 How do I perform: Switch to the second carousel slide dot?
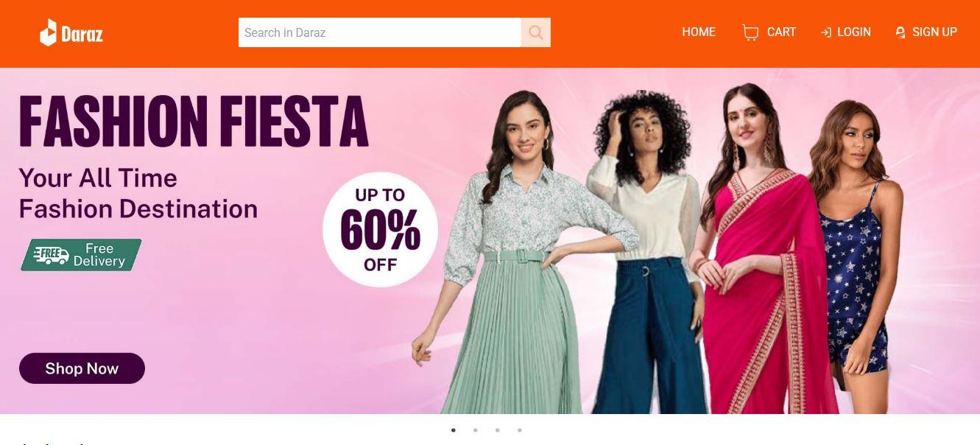point(475,430)
